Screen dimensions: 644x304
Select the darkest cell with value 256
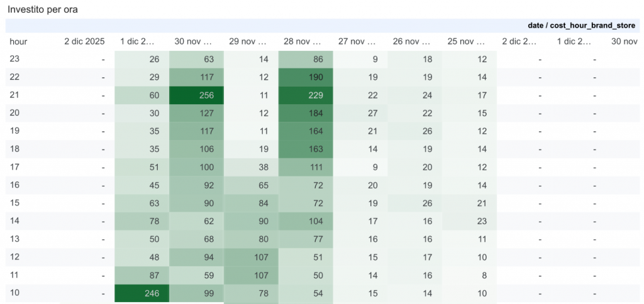coord(196,95)
